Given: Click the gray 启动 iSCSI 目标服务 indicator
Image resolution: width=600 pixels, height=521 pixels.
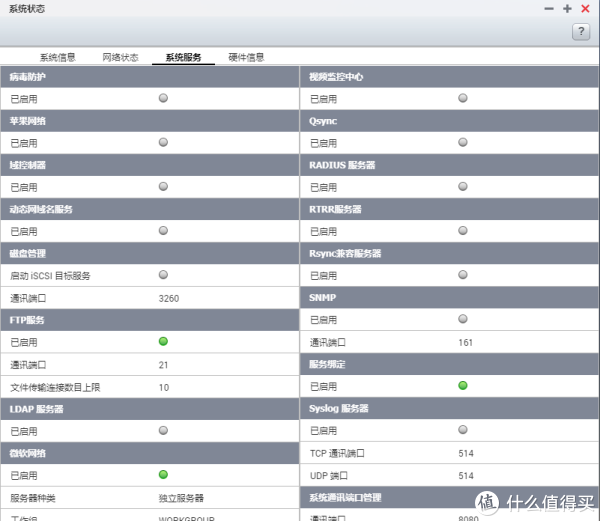Looking at the screenshot, I should (163, 275).
